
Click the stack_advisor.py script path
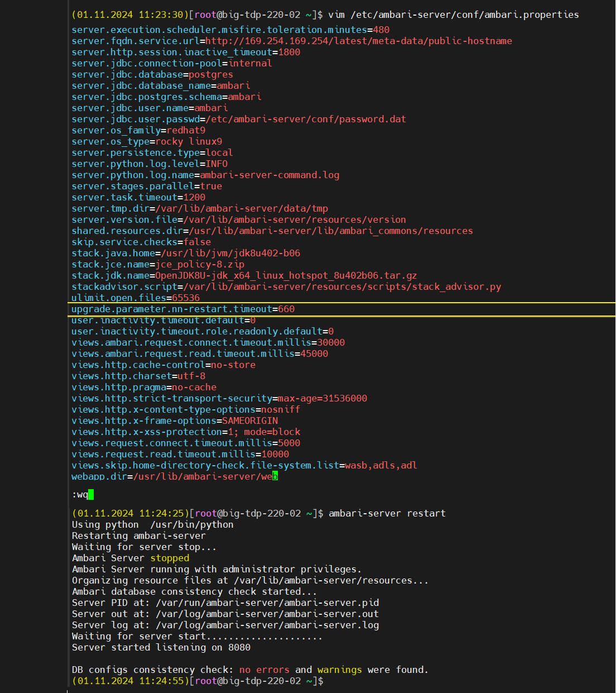342,287
